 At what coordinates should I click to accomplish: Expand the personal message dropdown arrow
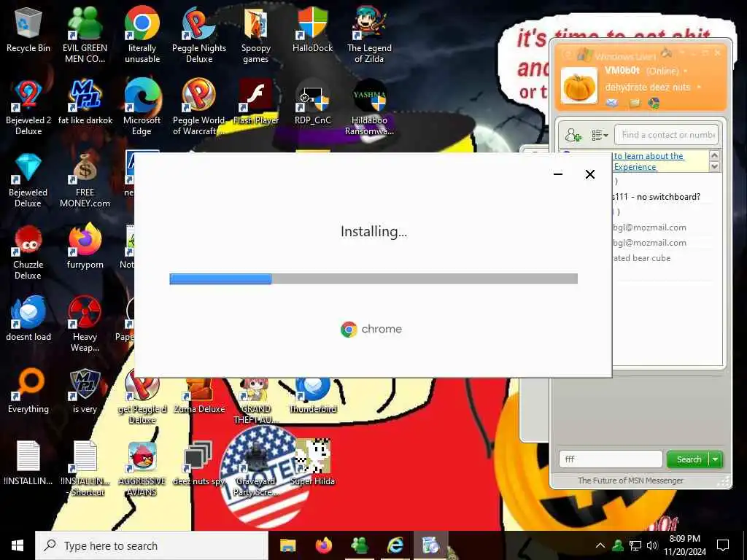698,87
